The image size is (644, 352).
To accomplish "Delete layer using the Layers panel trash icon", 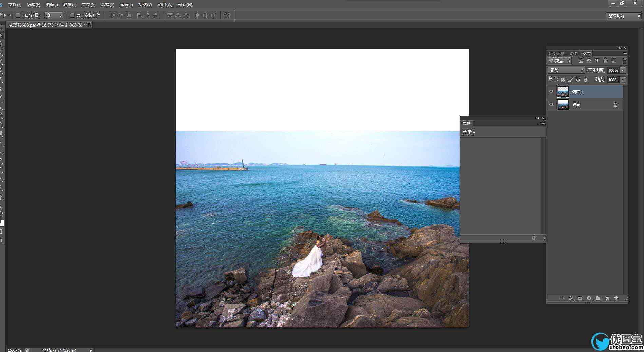I will pos(616,298).
